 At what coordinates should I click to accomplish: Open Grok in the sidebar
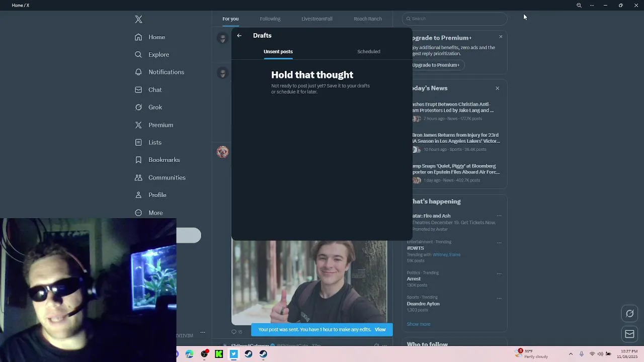(148, 107)
